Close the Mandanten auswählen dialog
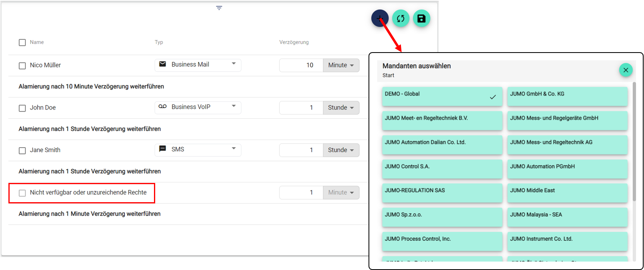Viewport: 644px width, 270px height. (626, 70)
